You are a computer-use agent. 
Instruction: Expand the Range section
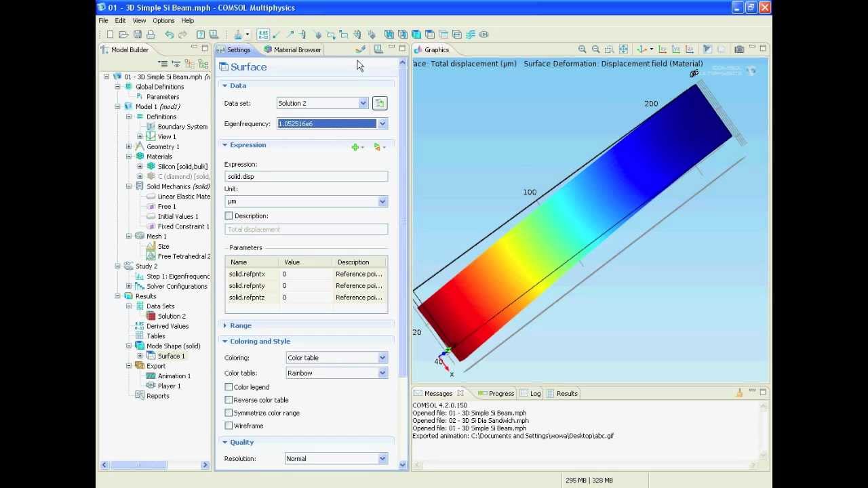(x=224, y=326)
